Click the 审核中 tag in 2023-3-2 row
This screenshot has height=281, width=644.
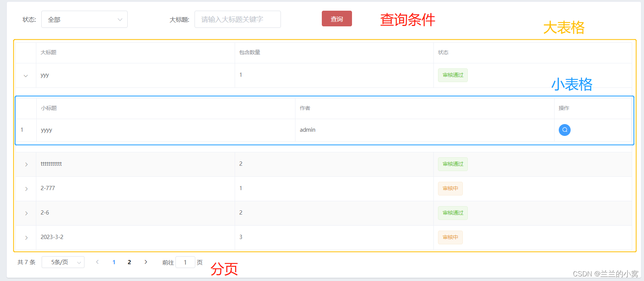(x=450, y=237)
